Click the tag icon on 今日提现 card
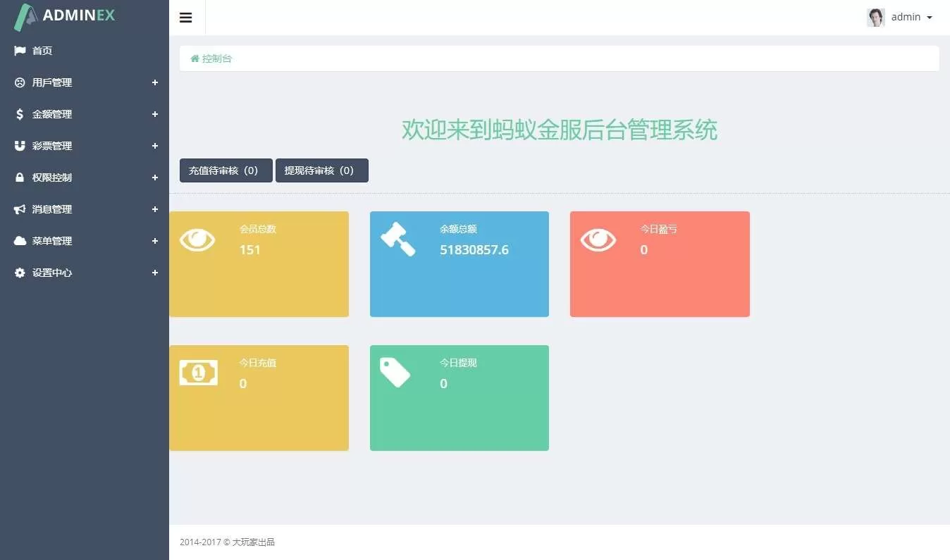Screen dimensions: 950x560 point(395,373)
